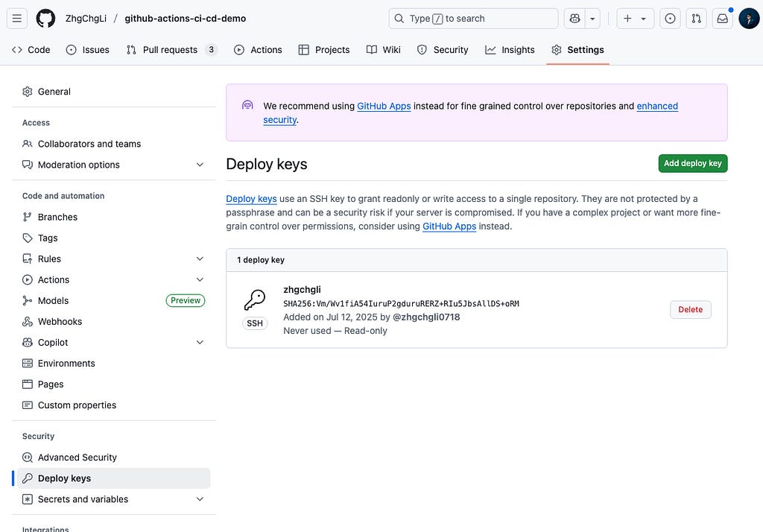Open General settings in sidebar
The image size is (763, 532).
pyautogui.click(x=113, y=92)
